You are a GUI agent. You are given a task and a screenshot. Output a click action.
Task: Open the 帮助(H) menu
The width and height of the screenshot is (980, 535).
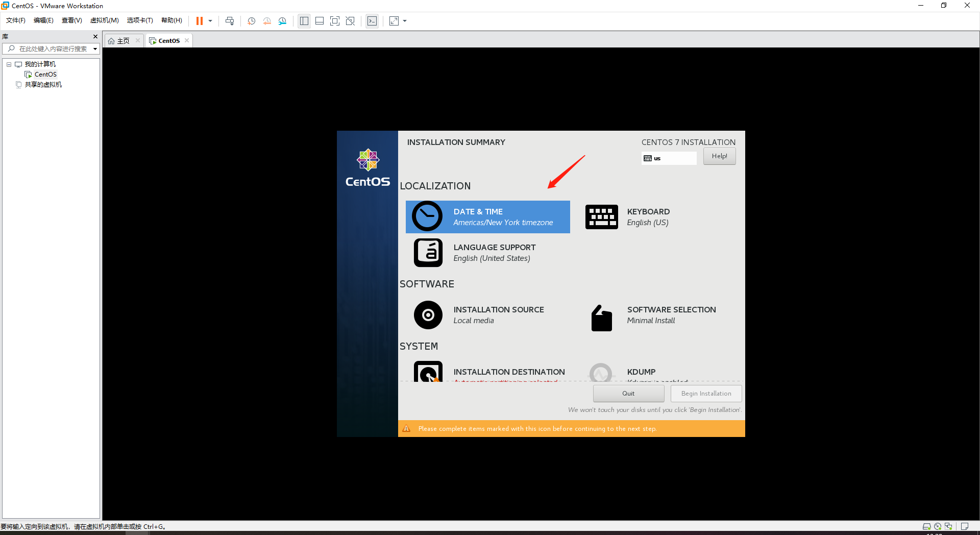point(172,20)
